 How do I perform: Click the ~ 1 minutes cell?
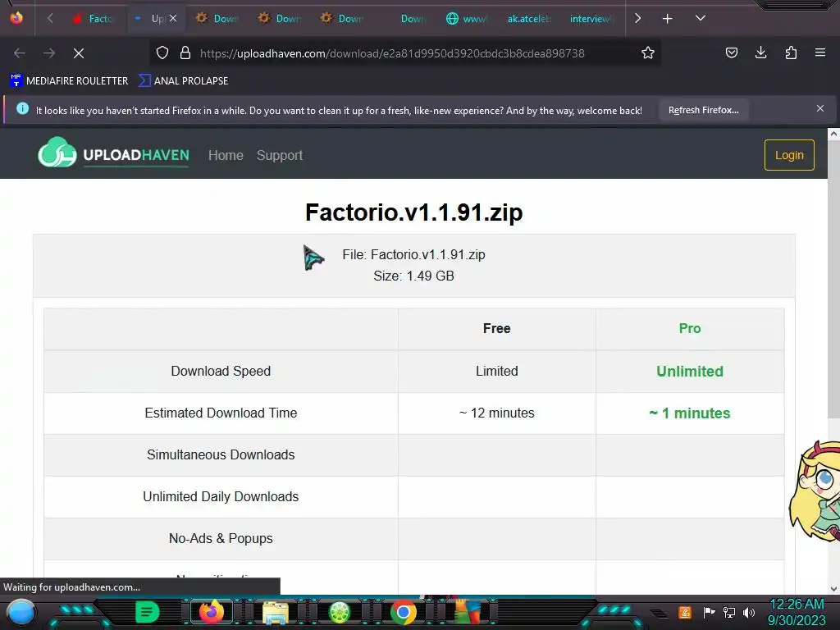coord(689,413)
